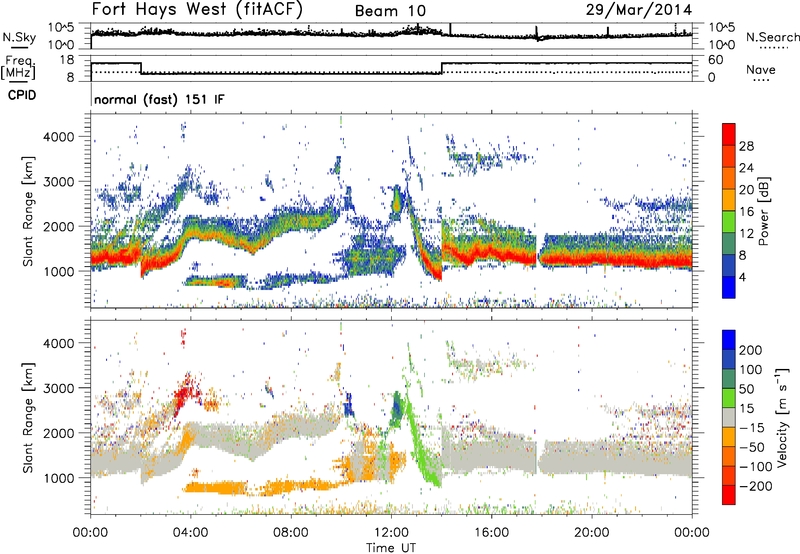Click the "16:00" time tick label
Screen dimensions: 800x554
click(x=491, y=533)
